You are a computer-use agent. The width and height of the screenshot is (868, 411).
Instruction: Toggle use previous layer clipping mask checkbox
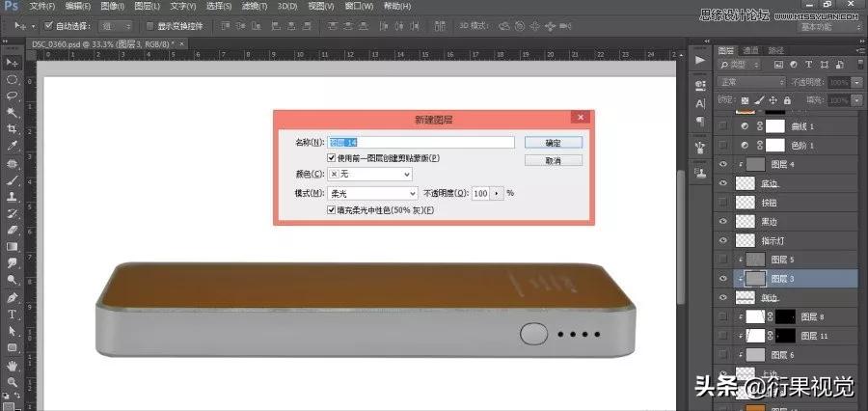332,158
